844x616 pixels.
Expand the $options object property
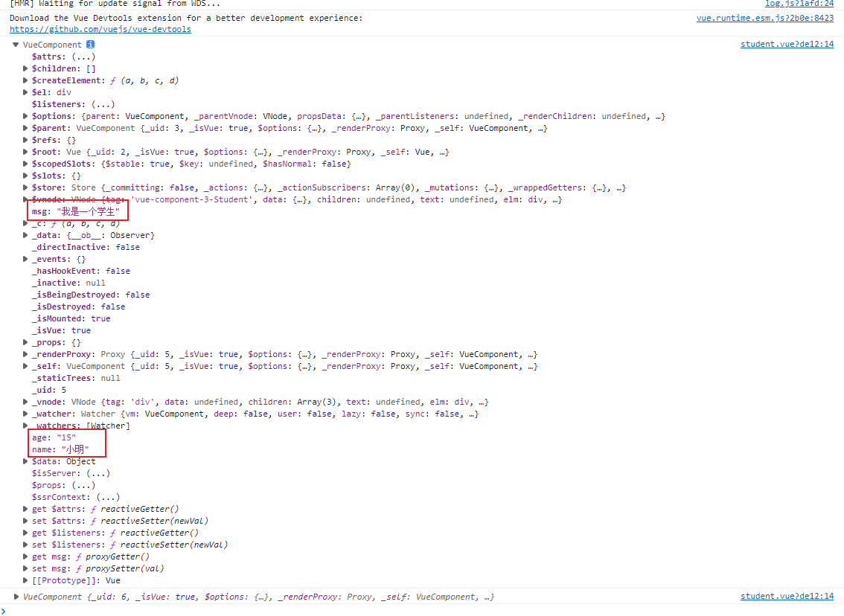point(27,116)
